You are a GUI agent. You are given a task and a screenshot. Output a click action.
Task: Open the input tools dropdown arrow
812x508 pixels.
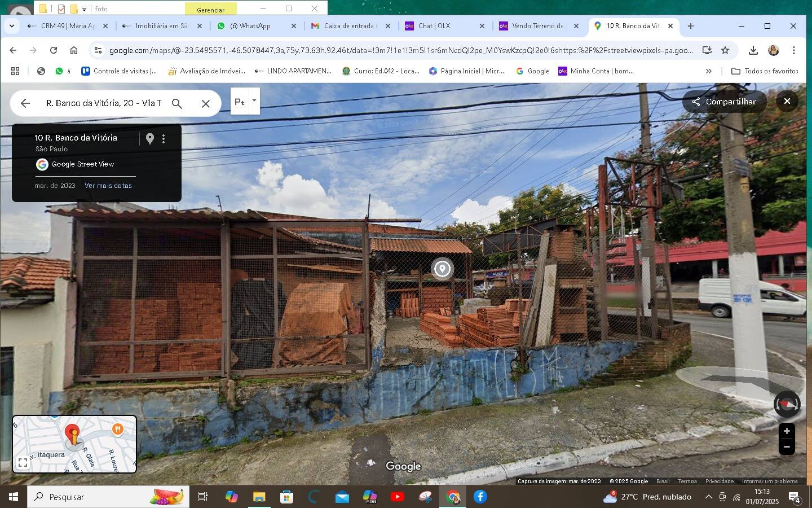point(254,100)
